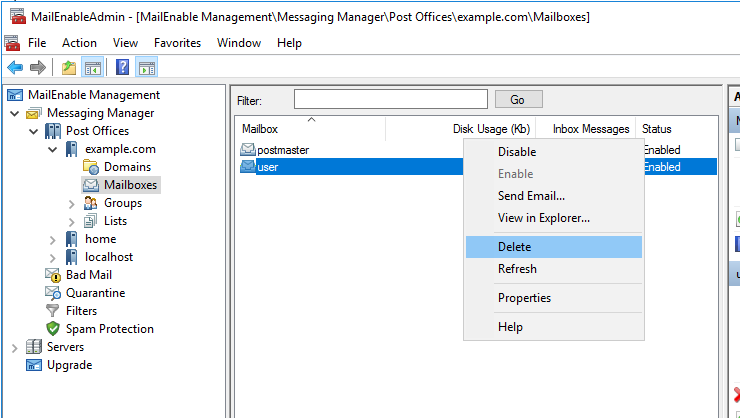Click the home post office icon

click(x=71, y=239)
